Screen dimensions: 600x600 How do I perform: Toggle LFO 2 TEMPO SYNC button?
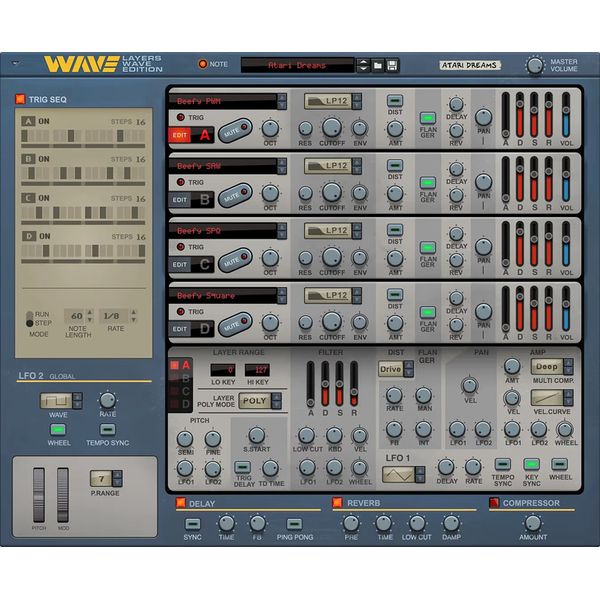tap(108, 429)
